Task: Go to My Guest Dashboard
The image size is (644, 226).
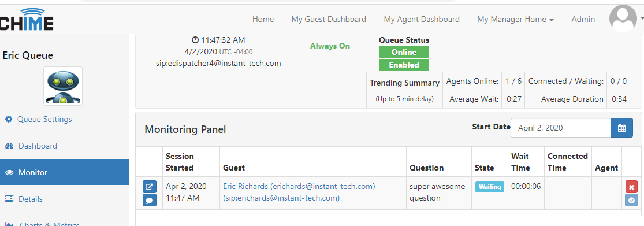Action: click(x=329, y=19)
